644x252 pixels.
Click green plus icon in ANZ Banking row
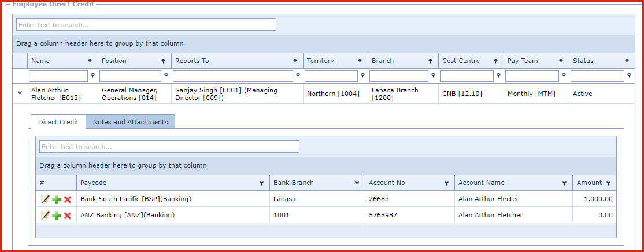tap(56, 216)
